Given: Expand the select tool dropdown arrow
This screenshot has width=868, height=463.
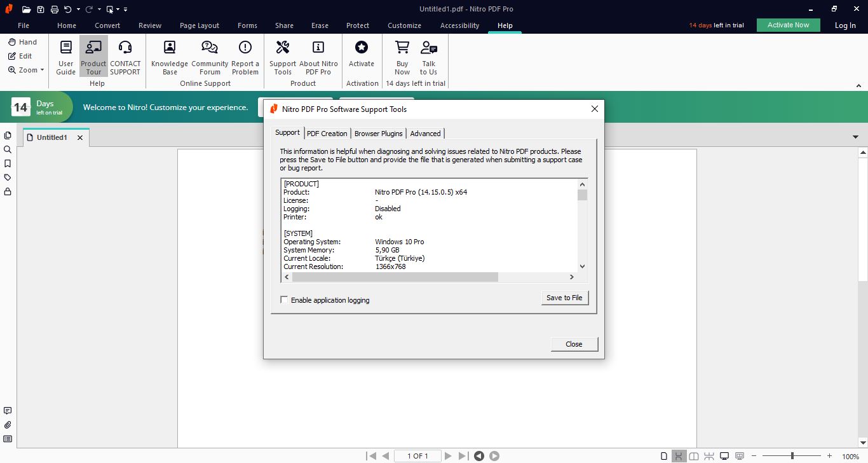Looking at the screenshot, I should pos(118,10).
